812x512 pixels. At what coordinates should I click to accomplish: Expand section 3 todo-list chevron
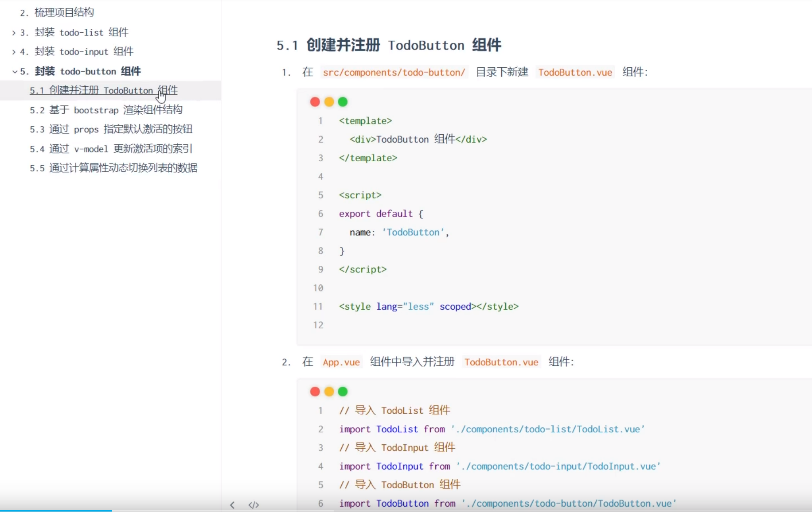coord(14,33)
